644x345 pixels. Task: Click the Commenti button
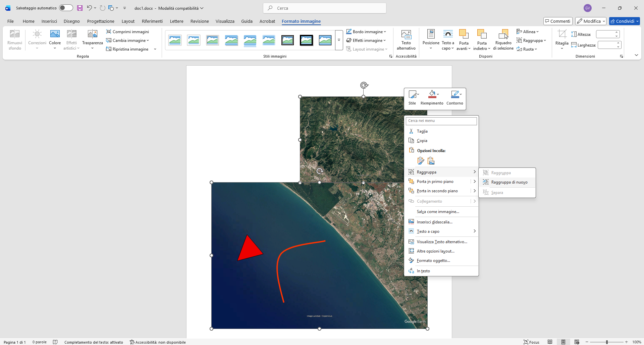[x=558, y=21]
